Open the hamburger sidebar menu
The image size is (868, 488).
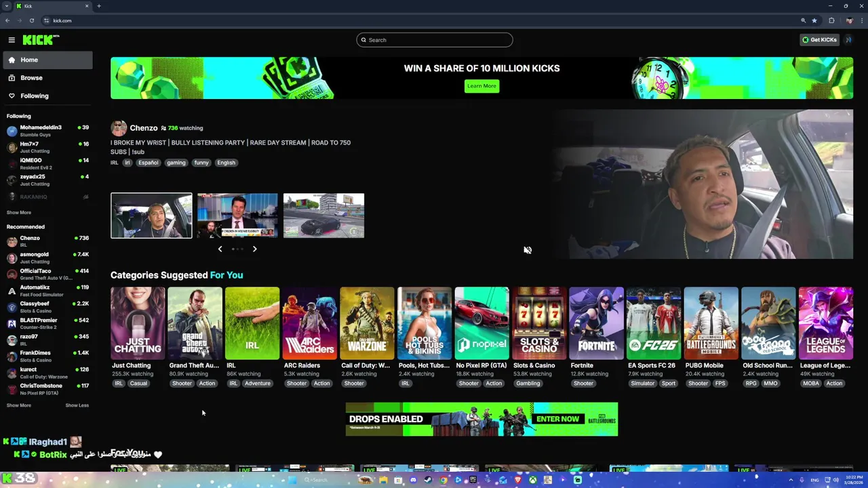point(12,40)
